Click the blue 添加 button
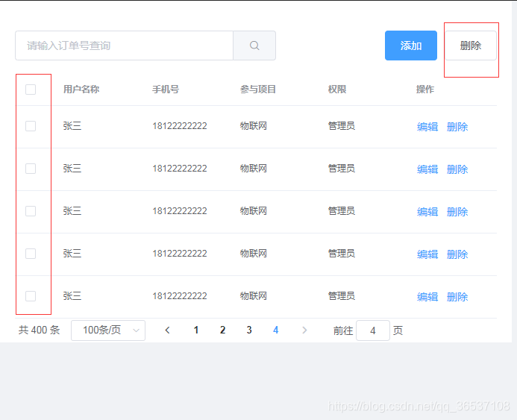The width and height of the screenshot is (517, 420). pos(411,46)
